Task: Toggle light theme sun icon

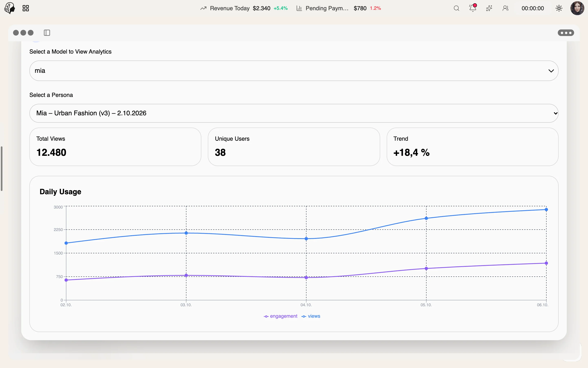Action: point(559,8)
